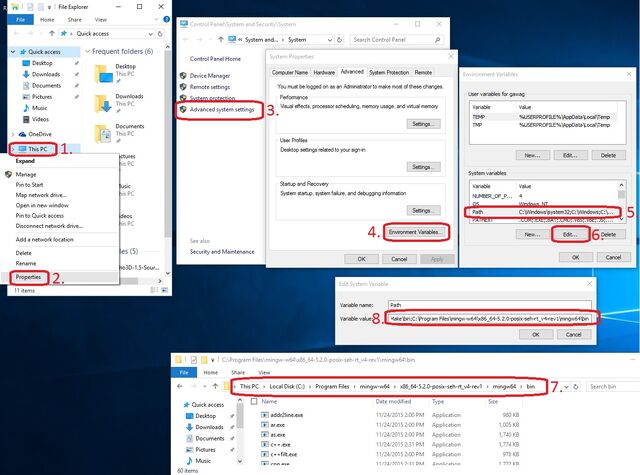
Task: Switch to the Hardware tab
Action: [324, 72]
